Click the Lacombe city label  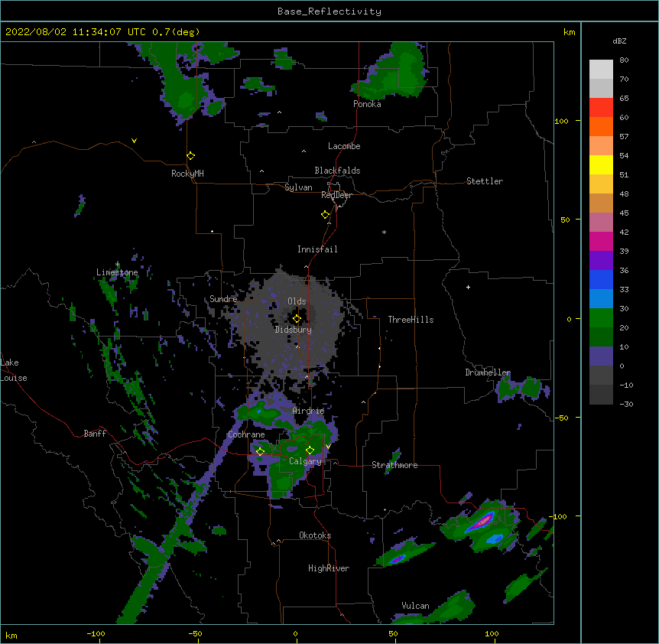(344, 146)
